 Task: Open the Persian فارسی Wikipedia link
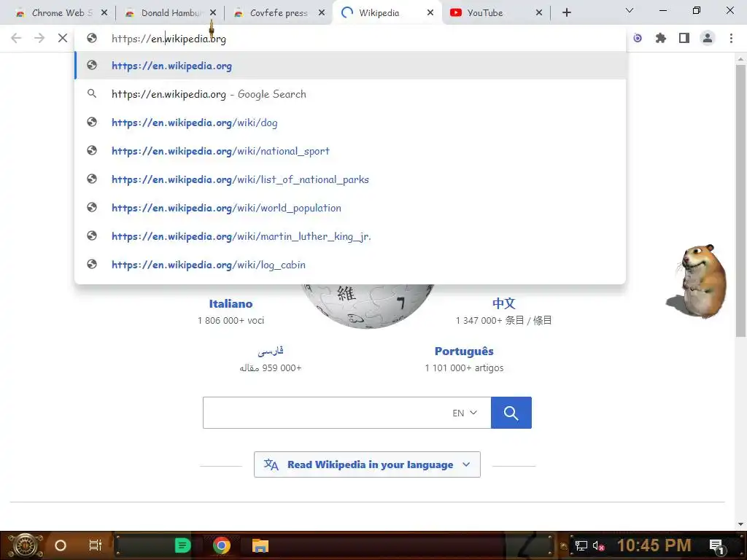tap(271, 351)
